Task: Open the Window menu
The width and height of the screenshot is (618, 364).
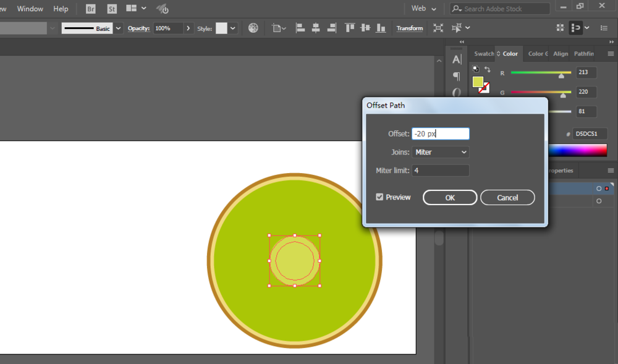Action: click(x=30, y=9)
